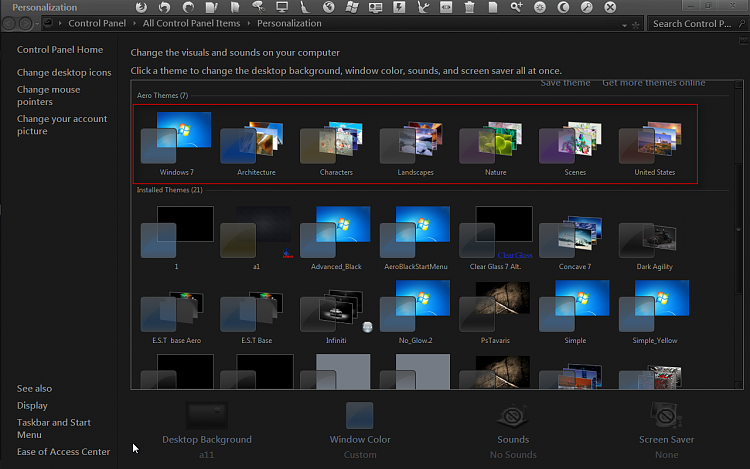750x469 pixels.
Task: Click the lightning bolt icon in the top toolbar
Action: pyautogui.click(x=399, y=7)
